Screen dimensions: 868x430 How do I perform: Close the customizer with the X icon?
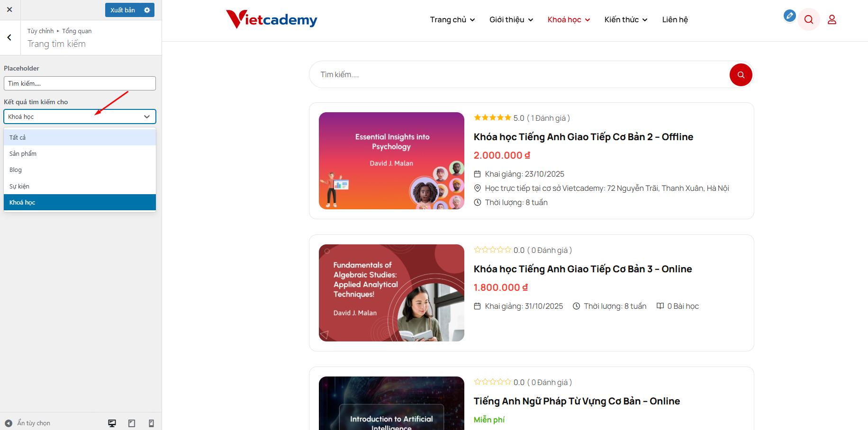coord(9,9)
